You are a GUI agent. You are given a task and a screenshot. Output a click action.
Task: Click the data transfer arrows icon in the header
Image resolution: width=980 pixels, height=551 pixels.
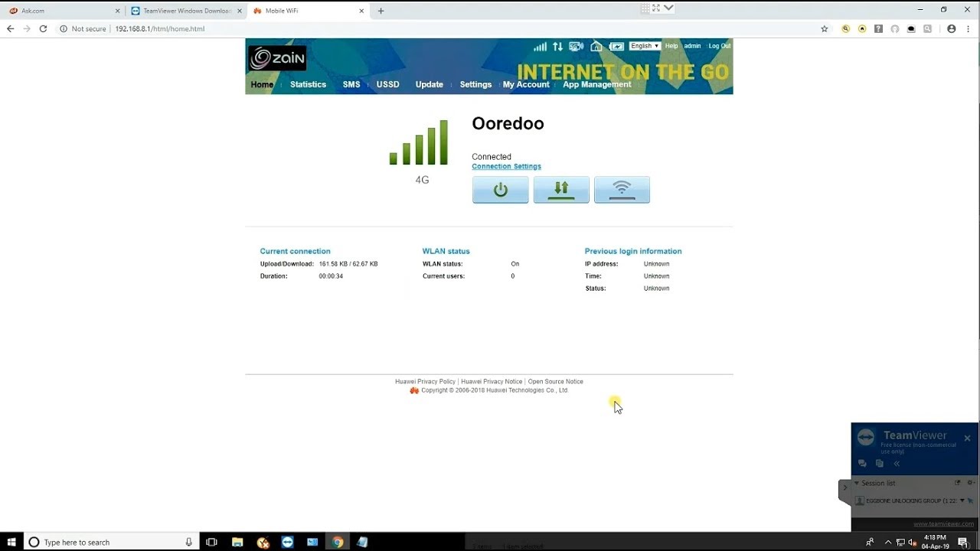tap(557, 47)
